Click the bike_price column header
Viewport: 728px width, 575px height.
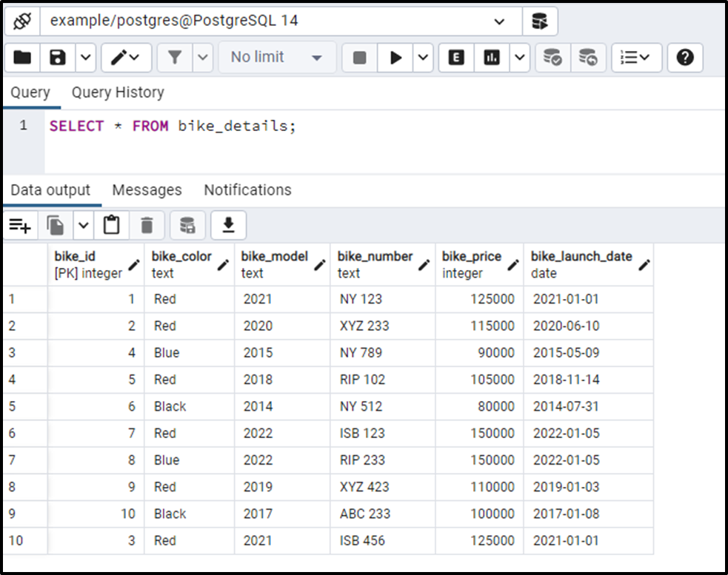click(480, 264)
